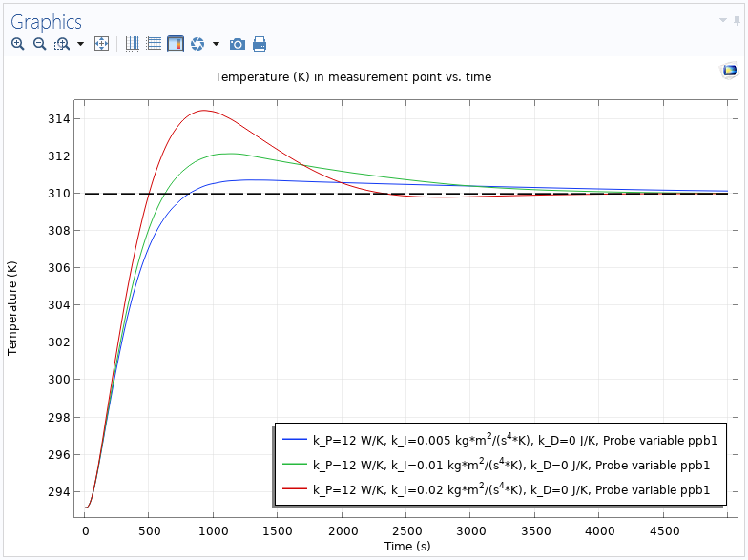
Task: Select the Graphics window title
Action: pos(46,22)
